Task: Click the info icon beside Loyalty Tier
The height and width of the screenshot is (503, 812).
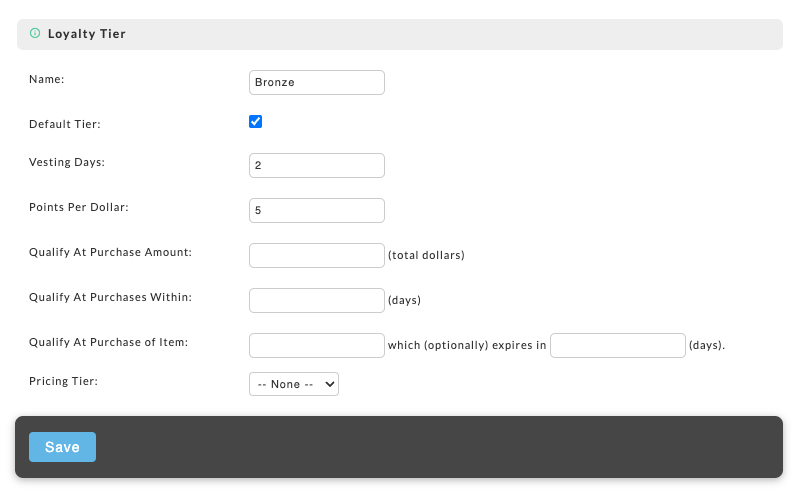Action: point(35,33)
